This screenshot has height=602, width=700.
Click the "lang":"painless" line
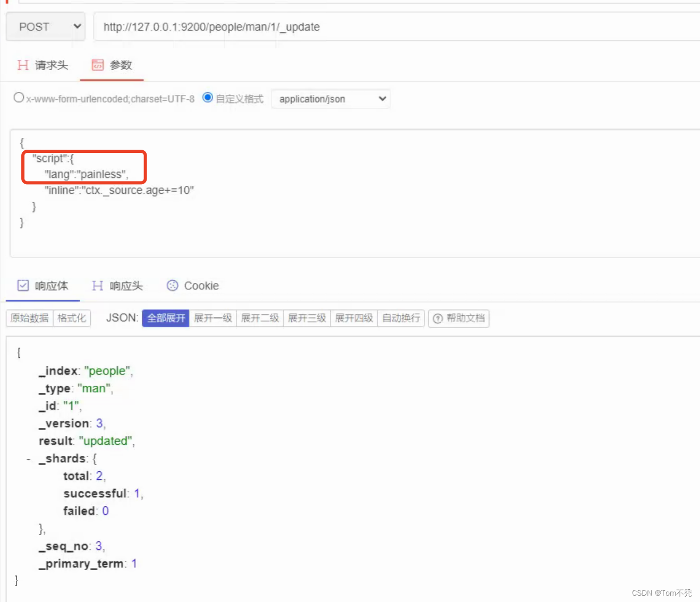click(x=86, y=174)
